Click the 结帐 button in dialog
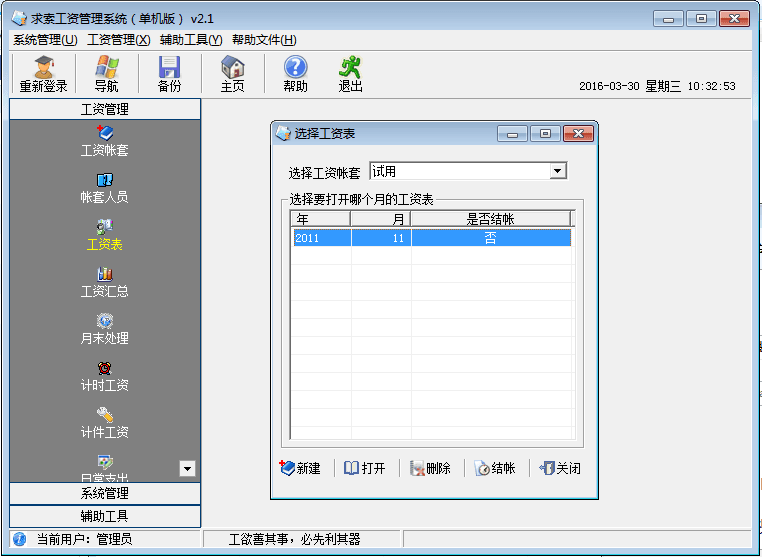Image resolution: width=762 pixels, height=557 pixels. pos(495,468)
